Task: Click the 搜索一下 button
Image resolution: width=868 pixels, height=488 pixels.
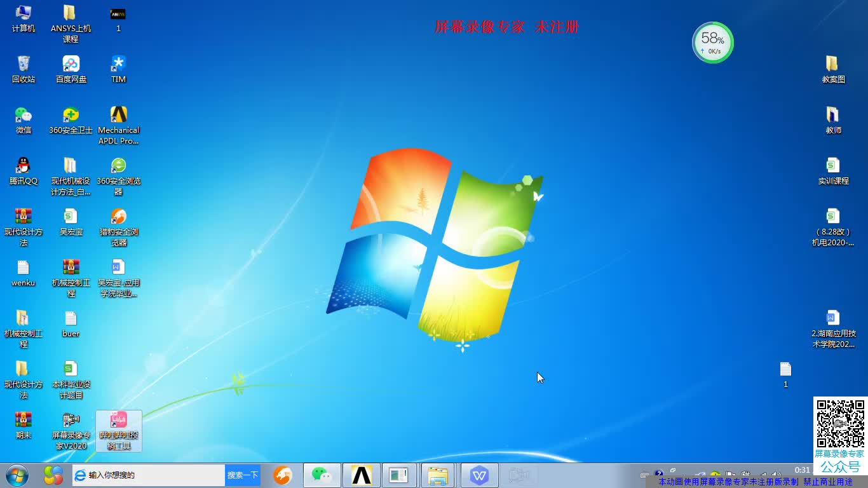Action: (x=243, y=475)
